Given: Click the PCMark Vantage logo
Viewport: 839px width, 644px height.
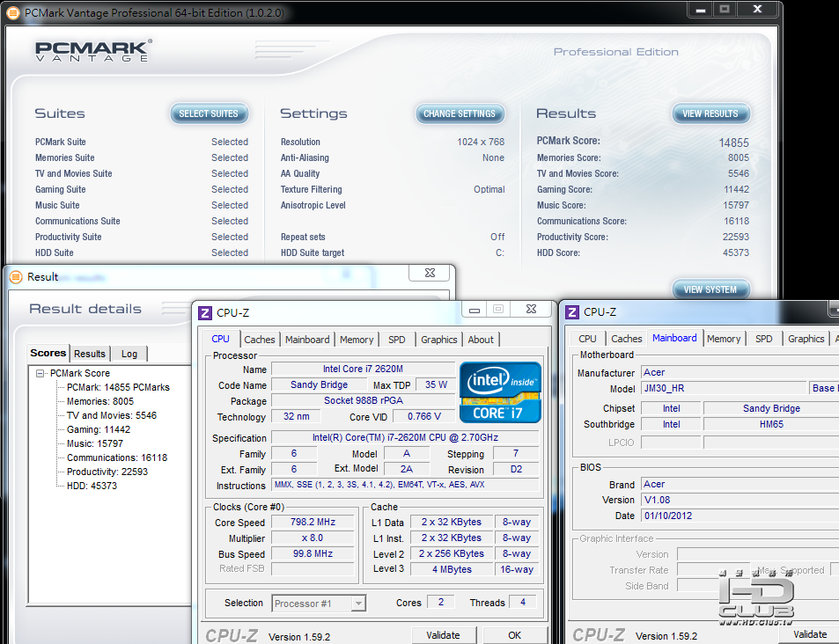Looking at the screenshot, I should coord(92,51).
